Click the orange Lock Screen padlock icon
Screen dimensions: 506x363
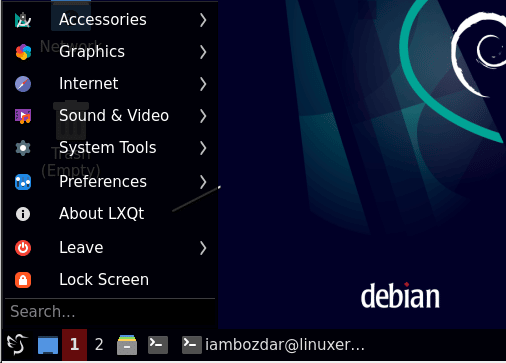[x=23, y=280]
